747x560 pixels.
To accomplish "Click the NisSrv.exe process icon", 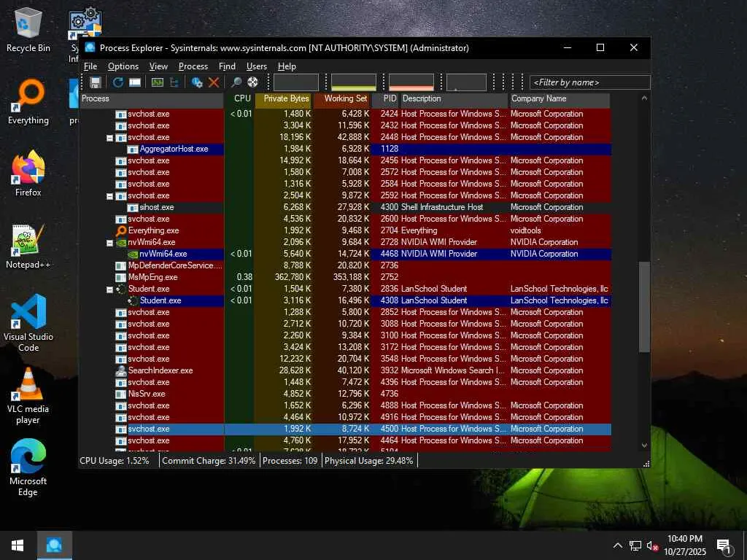I will [x=121, y=394].
